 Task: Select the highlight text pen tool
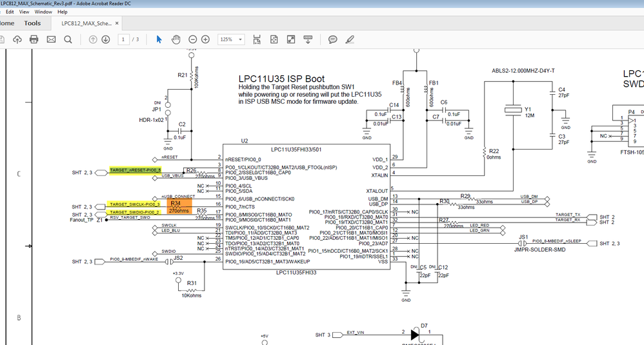click(350, 39)
